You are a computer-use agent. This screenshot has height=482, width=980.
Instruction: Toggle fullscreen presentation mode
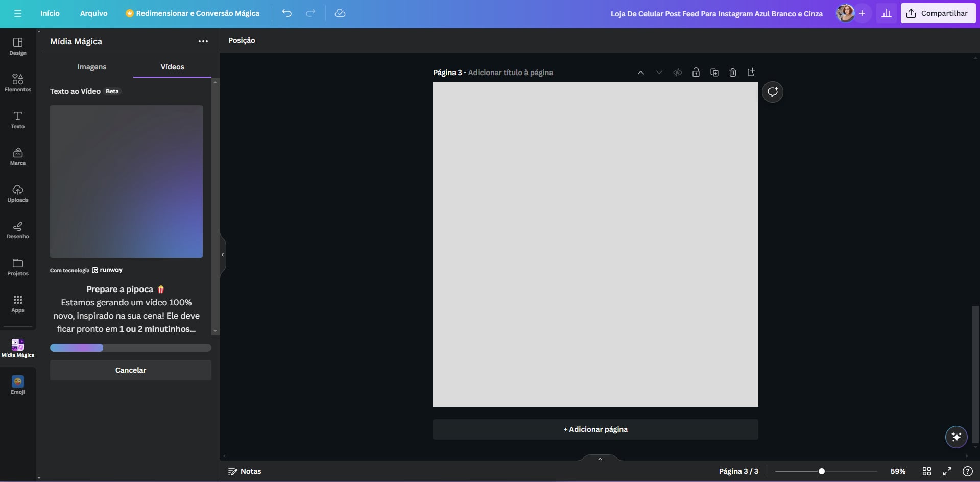[947, 471]
